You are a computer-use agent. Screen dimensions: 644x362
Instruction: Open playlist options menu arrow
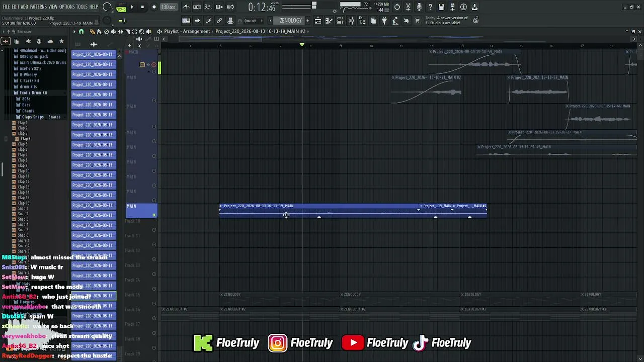point(74,31)
